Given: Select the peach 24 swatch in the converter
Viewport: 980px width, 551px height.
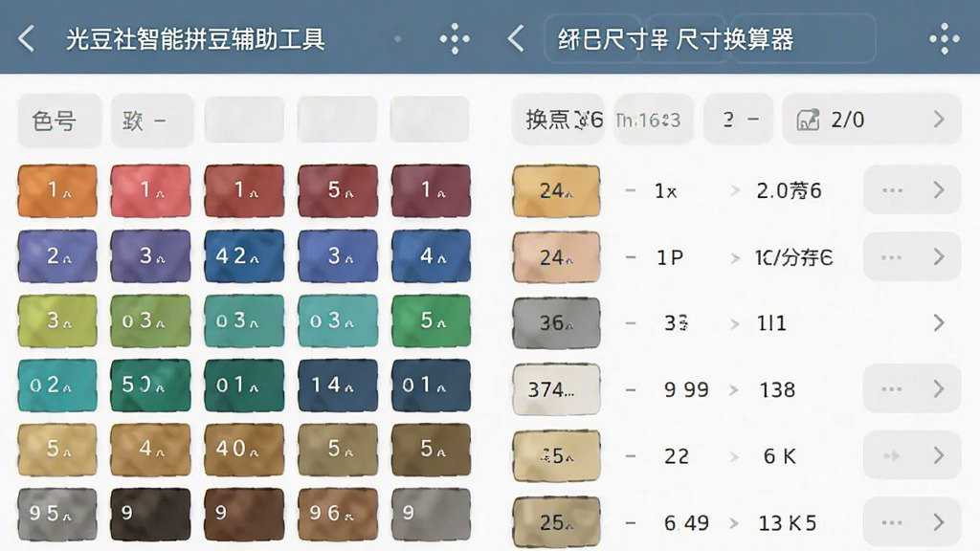Looking at the screenshot, I should (556, 257).
